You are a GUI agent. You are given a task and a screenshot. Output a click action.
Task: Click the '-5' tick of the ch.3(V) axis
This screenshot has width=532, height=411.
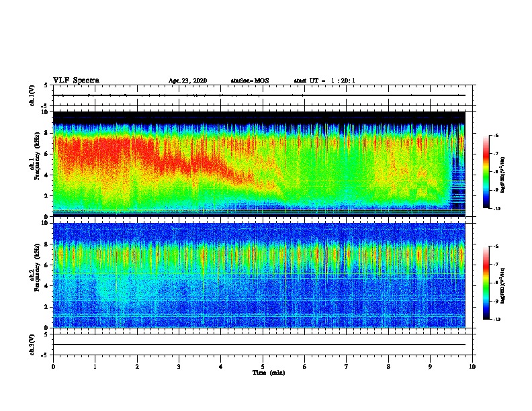pos(45,355)
